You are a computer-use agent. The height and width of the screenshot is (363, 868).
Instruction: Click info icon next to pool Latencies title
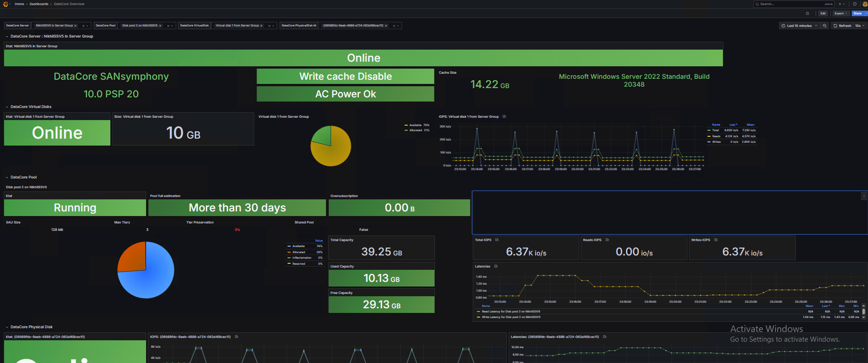click(496, 266)
